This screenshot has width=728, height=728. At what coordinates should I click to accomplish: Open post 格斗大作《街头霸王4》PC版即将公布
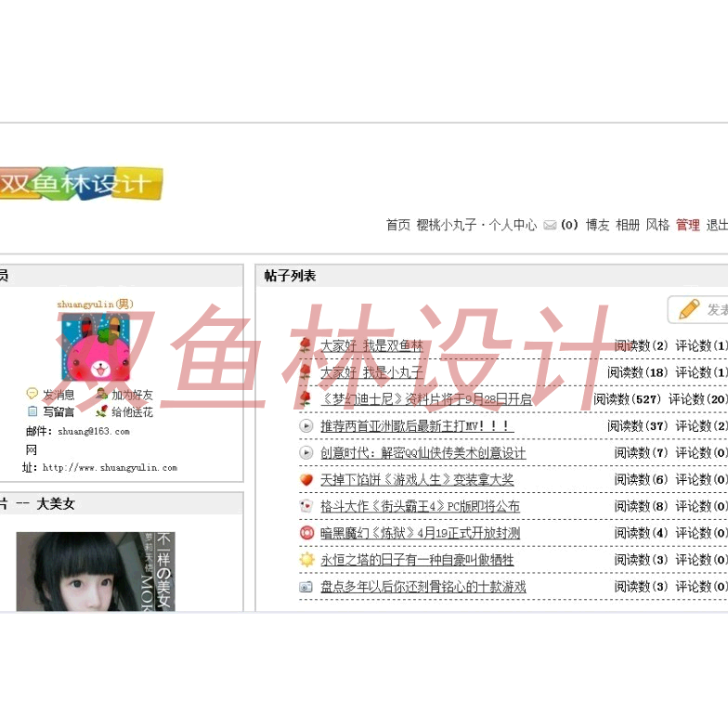coord(420,506)
